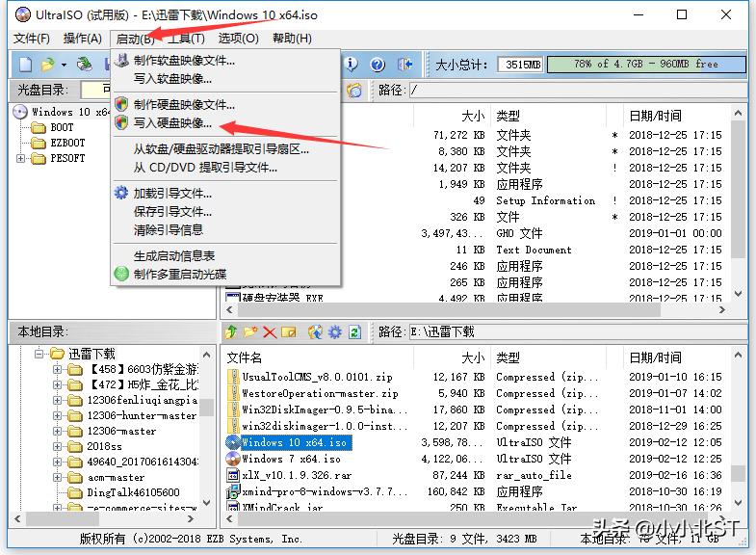Click the open CD/DVD disc icon
This screenshot has width=756, height=555.
click(x=85, y=65)
